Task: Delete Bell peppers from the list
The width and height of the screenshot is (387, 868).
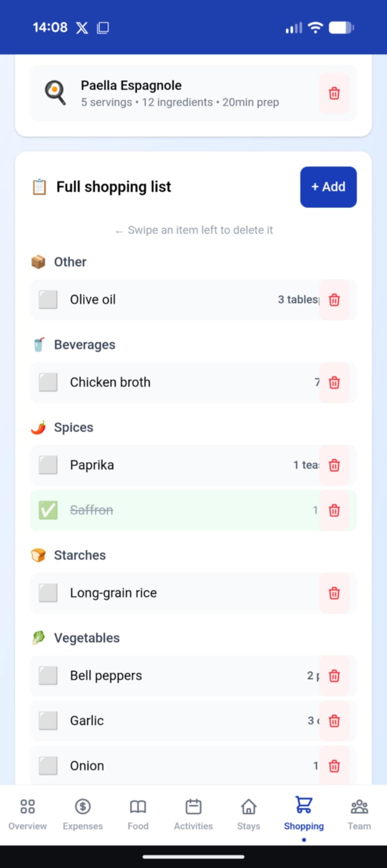Action: [x=334, y=676]
